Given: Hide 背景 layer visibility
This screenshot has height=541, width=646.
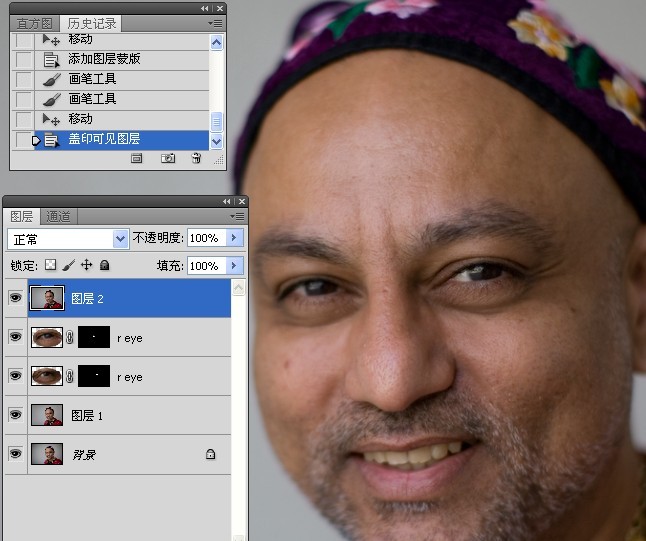Looking at the screenshot, I should (x=16, y=454).
